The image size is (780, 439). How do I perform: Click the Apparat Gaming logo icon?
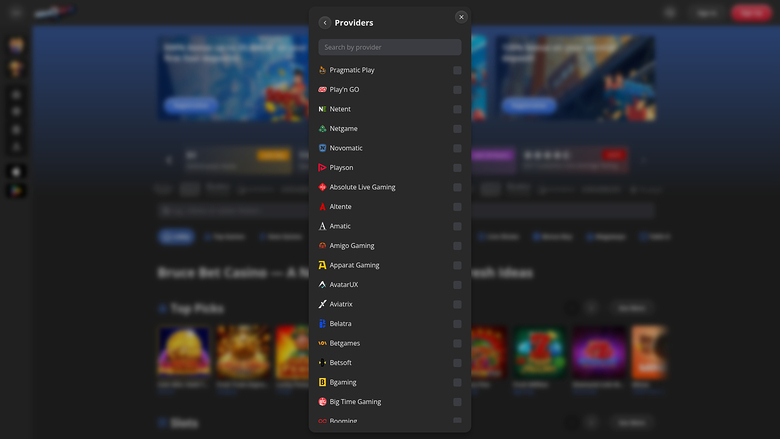click(x=322, y=265)
